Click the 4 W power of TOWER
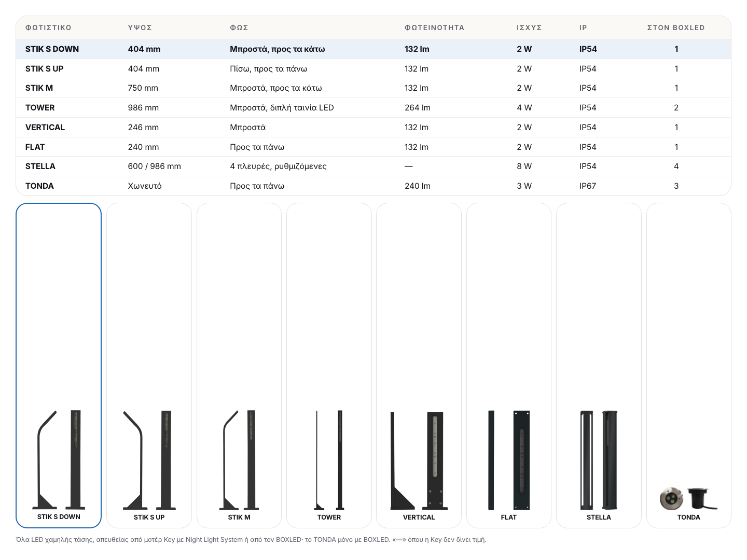Image resolution: width=747 pixels, height=560 pixels. [524, 108]
